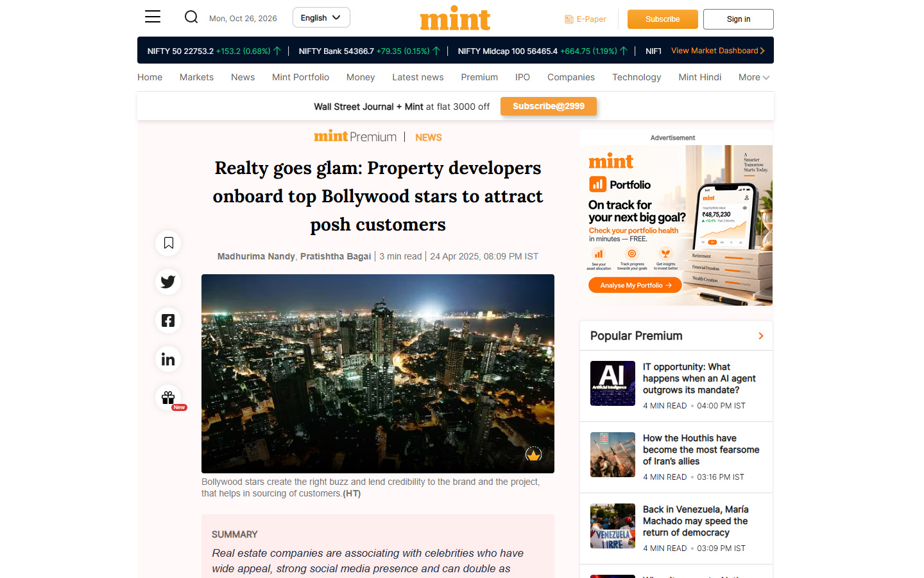Click author name Madhurima Nandy

[256, 256]
